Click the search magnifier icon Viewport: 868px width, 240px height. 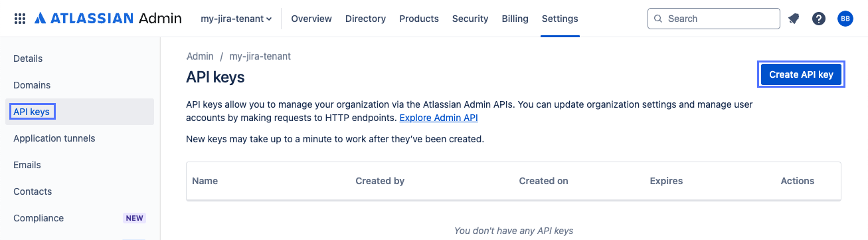(x=658, y=19)
